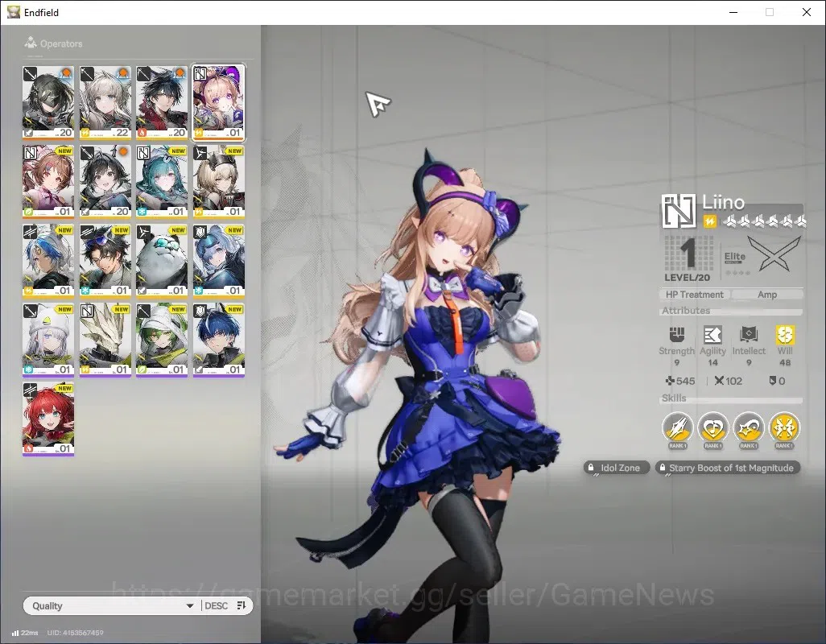Close the Endfield window
The image size is (826, 644).
(807, 12)
